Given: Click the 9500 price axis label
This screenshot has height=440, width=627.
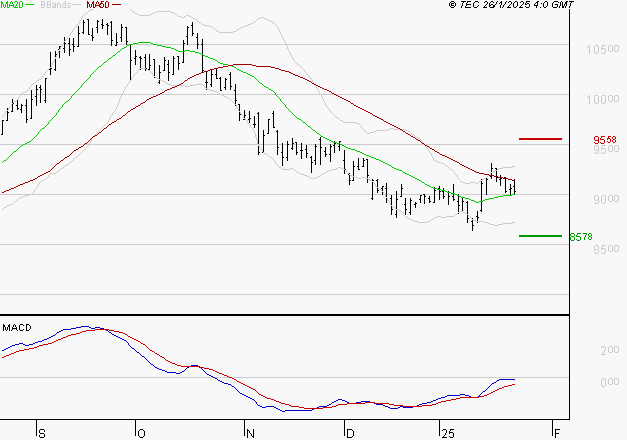Looking at the screenshot, I should [606, 149].
